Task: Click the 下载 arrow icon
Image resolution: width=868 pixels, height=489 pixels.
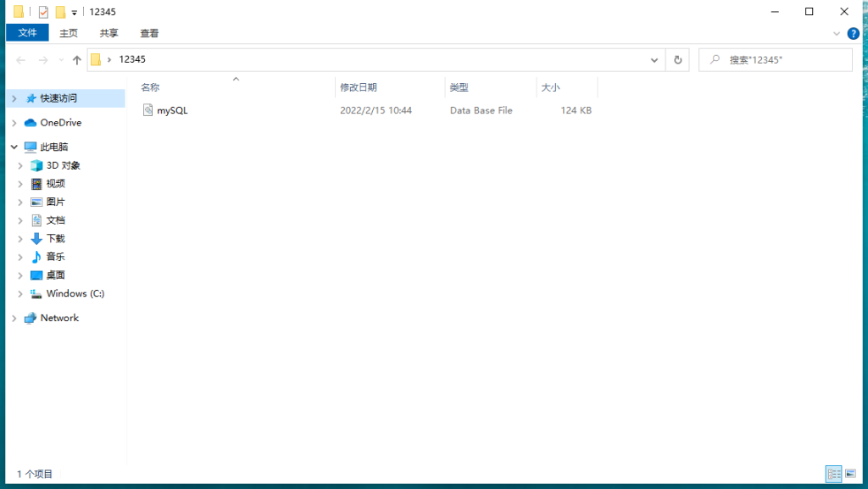Action: [x=36, y=238]
